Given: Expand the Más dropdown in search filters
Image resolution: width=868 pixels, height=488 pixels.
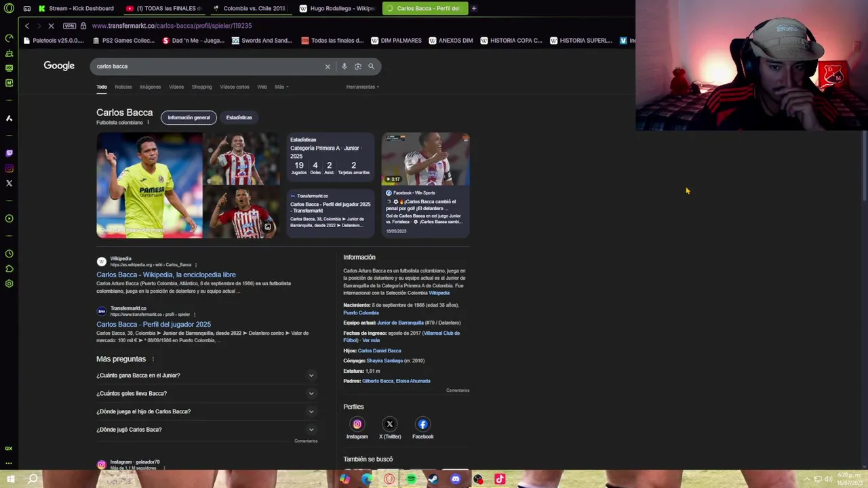Looking at the screenshot, I should point(281,87).
